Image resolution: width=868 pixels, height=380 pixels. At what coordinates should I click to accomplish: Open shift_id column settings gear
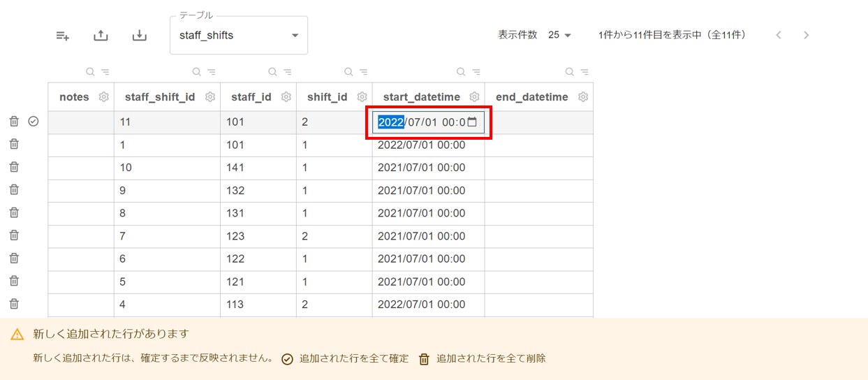pos(362,97)
